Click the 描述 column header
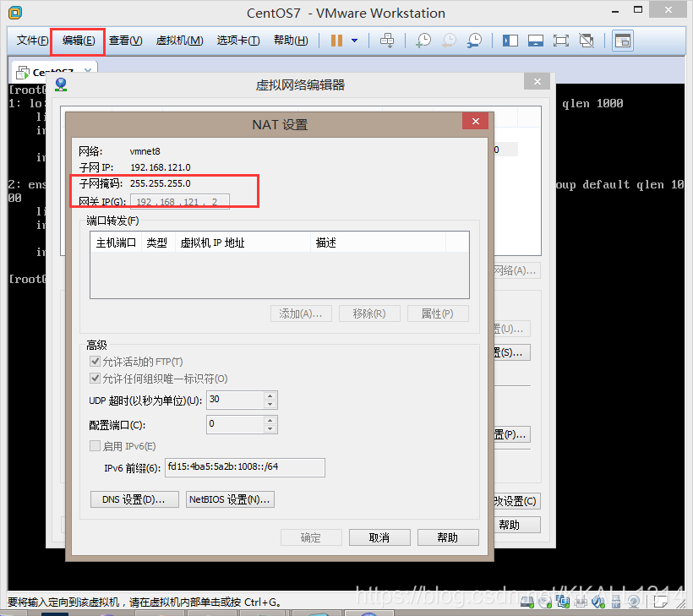 [x=379, y=243]
